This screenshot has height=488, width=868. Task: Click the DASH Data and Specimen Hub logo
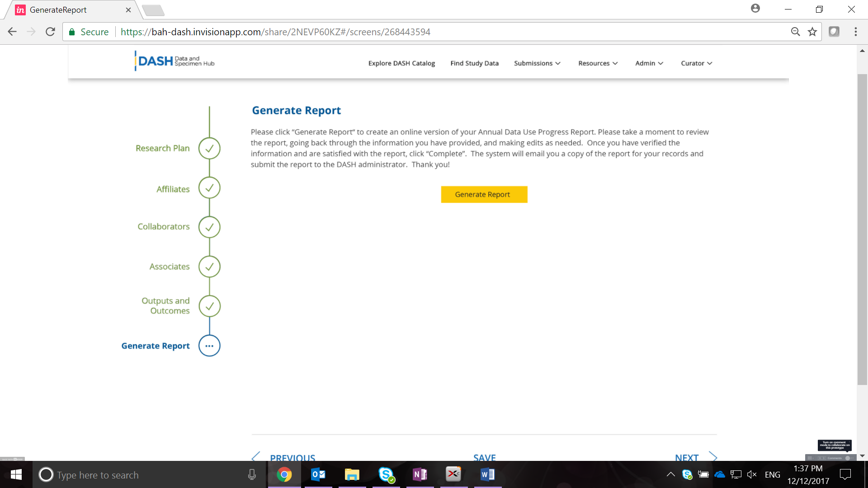point(175,61)
